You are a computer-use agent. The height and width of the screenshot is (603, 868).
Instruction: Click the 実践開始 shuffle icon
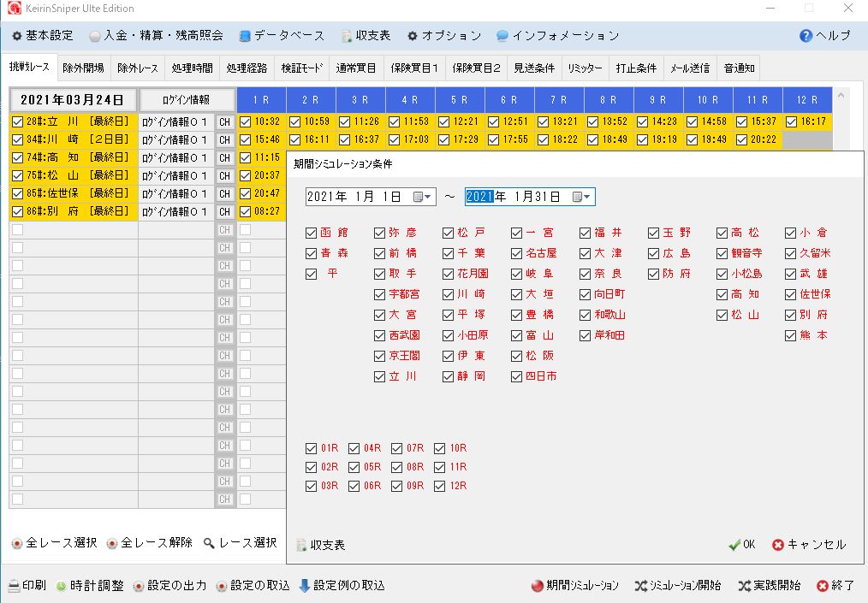coord(745,586)
